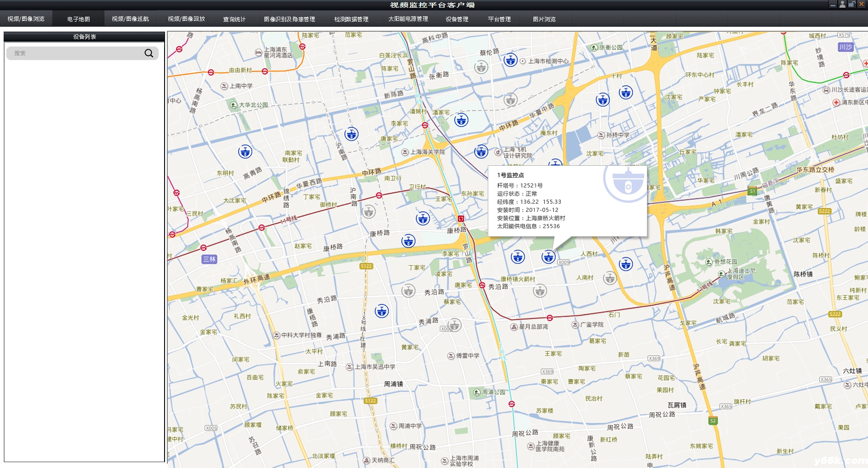Screen dimensions: 868x468
Task: Click the 周浦公园 map label
Action: (x=493, y=392)
